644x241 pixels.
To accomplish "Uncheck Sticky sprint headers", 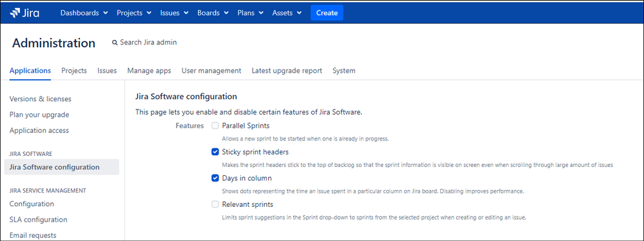I will (x=215, y=152).
